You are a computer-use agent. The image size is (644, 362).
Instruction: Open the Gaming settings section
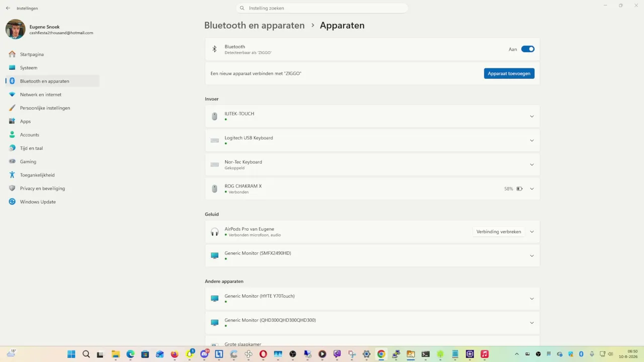pos(52,161)
